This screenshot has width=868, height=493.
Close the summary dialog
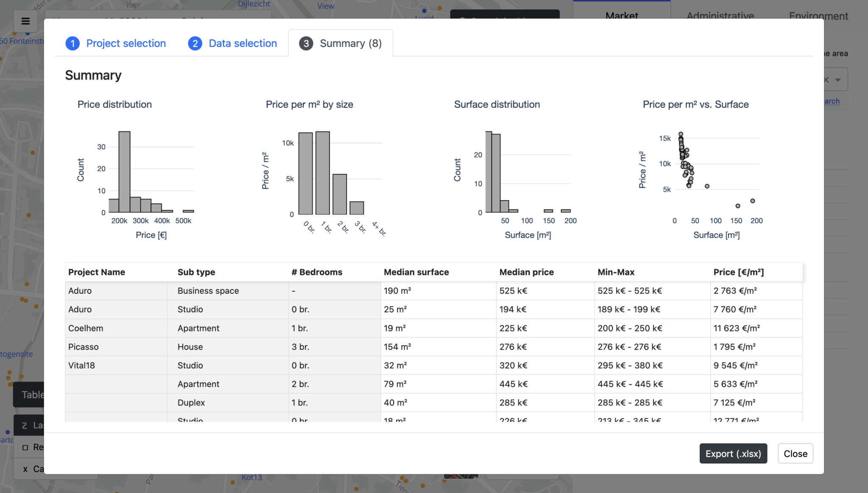point(795,453)
